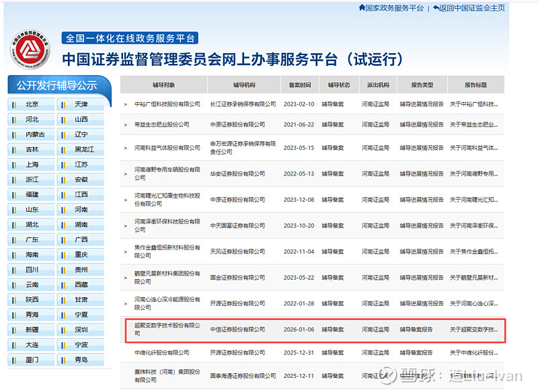This screenshot has width=538, height=392.
Task: Select 山东 in the region list
Action: [31, 210]
